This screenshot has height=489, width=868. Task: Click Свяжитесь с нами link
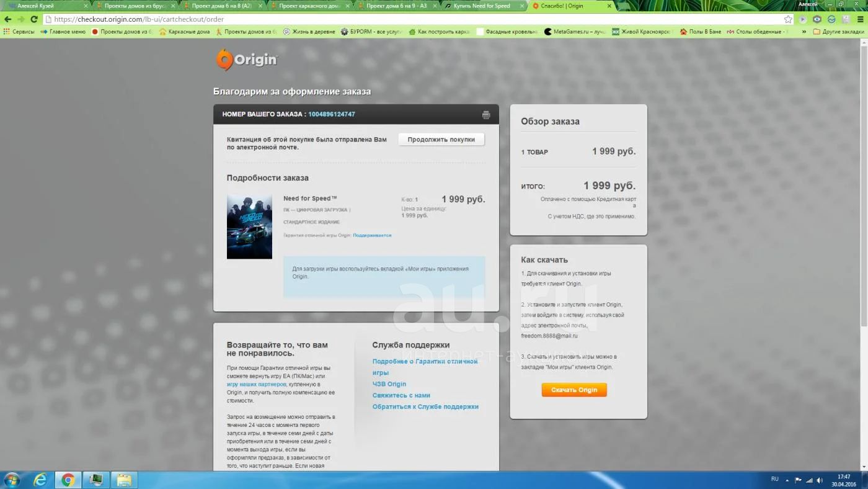tap(401, 395)
